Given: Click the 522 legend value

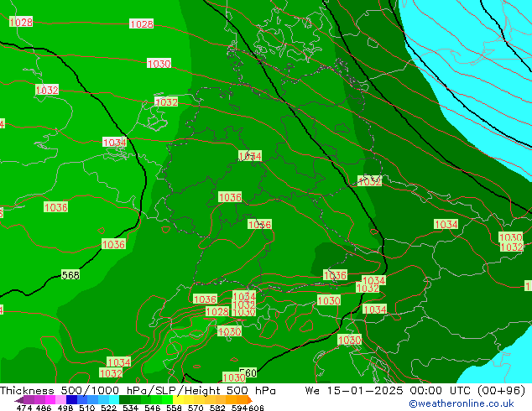Looking at the screenshot, I should 108,408.
